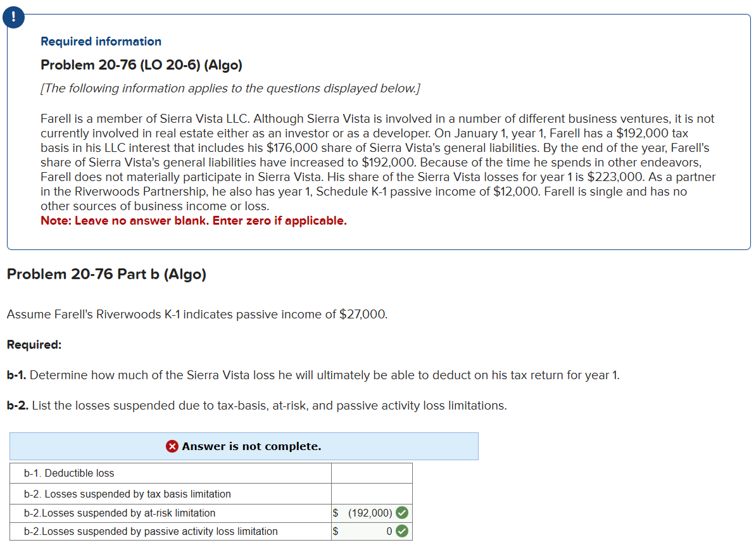756x559 pixels.
Task: Click the 'b-1.' question line
Action: tap(313, 375)
